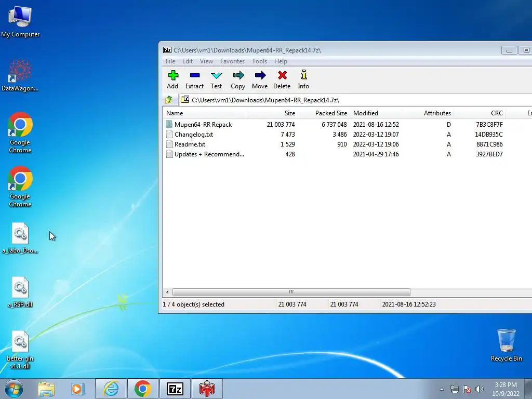This screenshot has width=532, height=399.
Task: Click the Mupen64-RR Repack folder icon
Action: coord(169,124)
